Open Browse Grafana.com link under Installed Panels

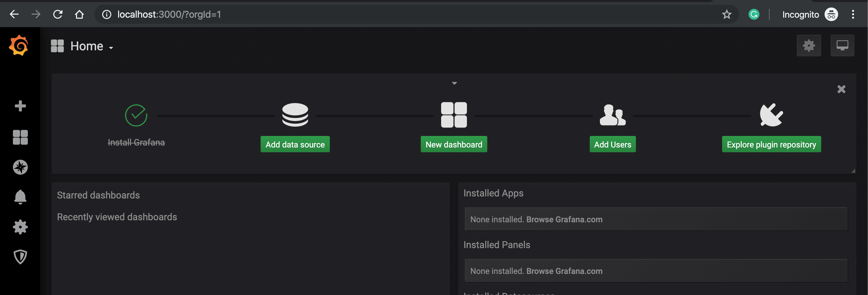click(x=564, y=271)
